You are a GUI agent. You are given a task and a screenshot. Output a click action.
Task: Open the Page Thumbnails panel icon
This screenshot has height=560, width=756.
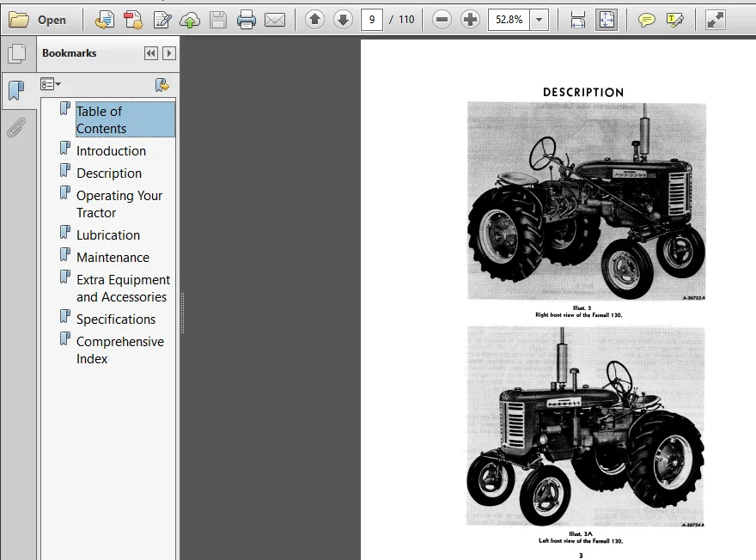17,53
